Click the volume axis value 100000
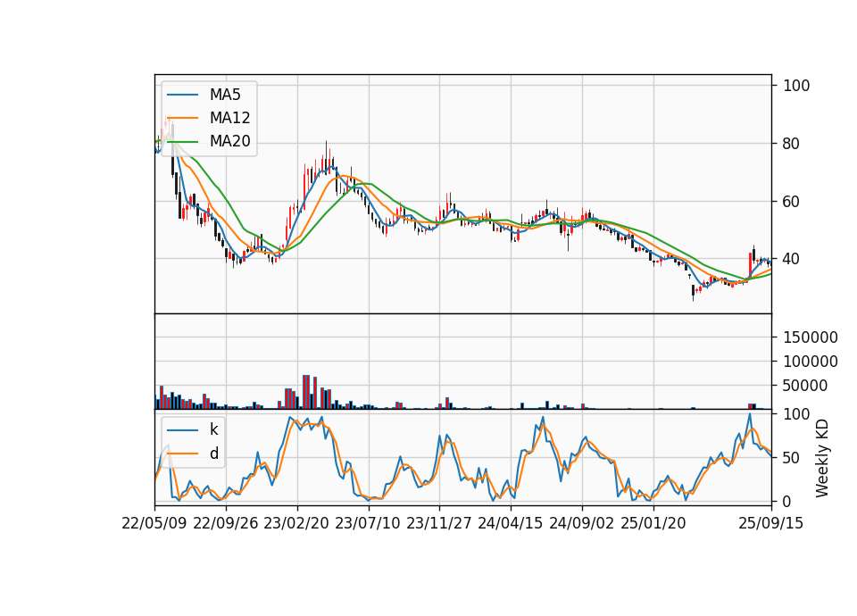Viewport: 857px width, 616px height. tap(811, 362)
